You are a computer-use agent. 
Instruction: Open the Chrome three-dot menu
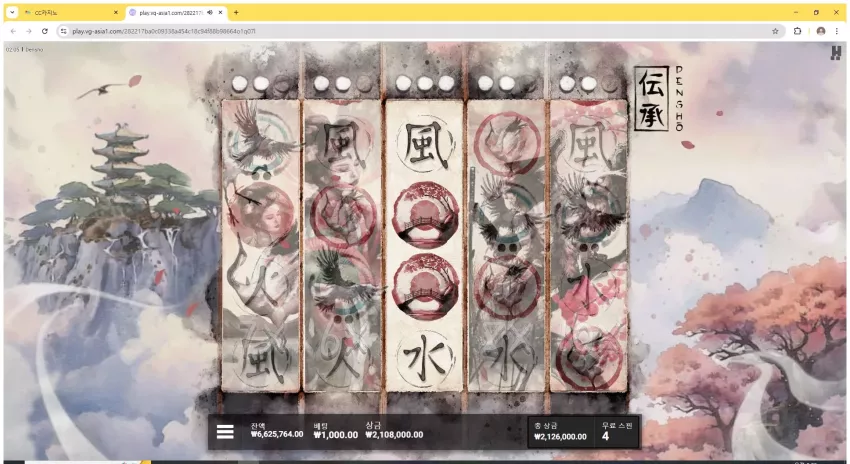pyautogui.click(x=836, y=31)
